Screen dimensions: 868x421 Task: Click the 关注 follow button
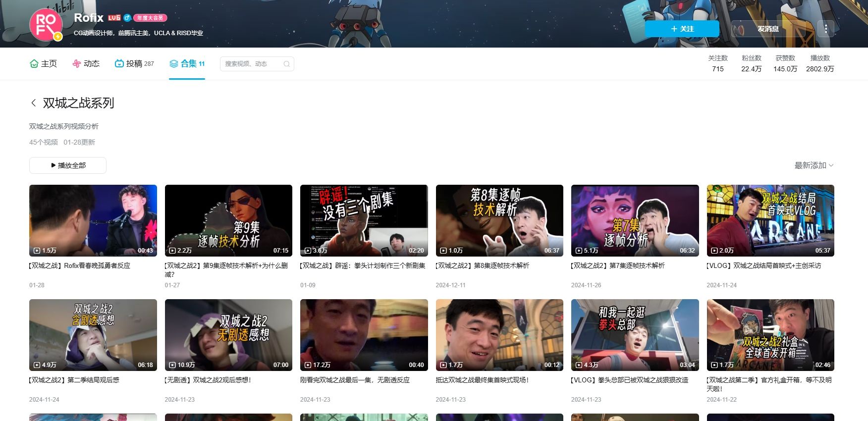pos(682,29)
